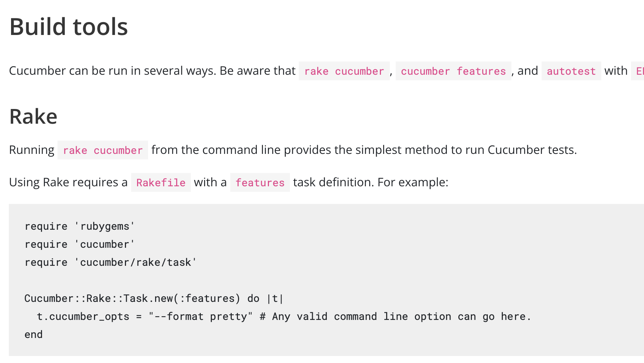Click the 'end' keyword in code block
Screen dimensions: 644x363
point(34,335)
